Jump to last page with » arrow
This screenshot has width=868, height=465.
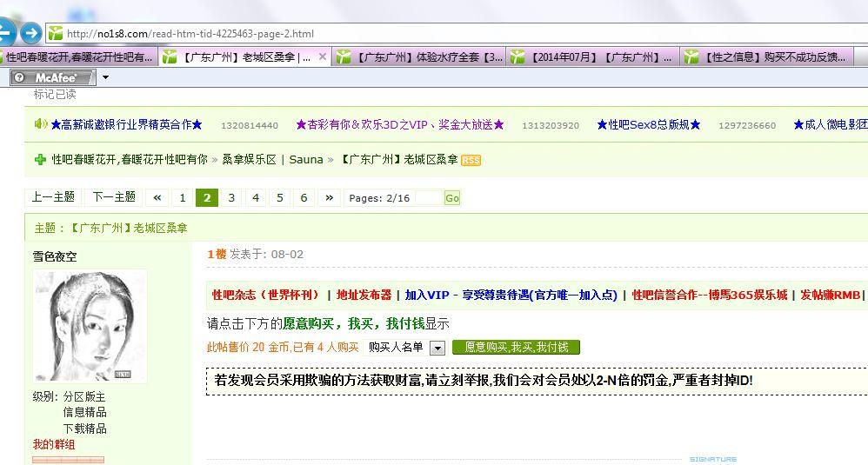(x=329, y=197)
